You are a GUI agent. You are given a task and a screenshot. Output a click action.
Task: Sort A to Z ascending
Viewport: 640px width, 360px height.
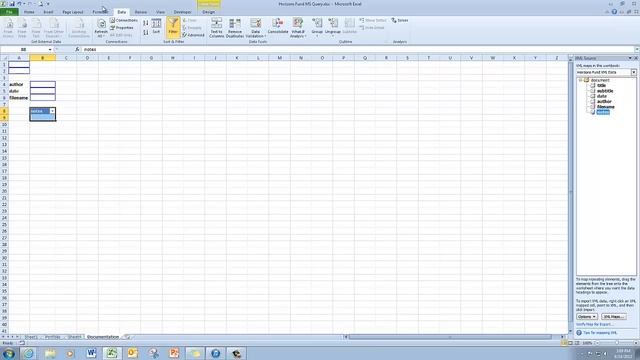click(x=146, y=23)
